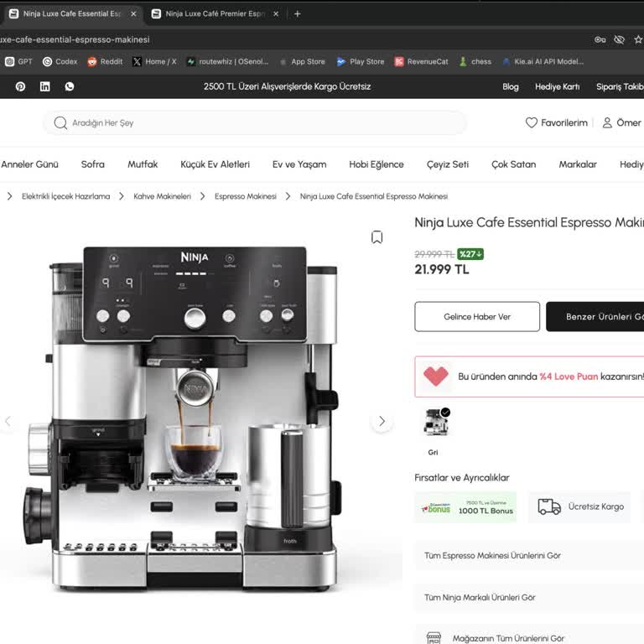The width and height of the screenshot is (644, 644).
Task: Open the Ömer account menu
Action: click(621, 122)
